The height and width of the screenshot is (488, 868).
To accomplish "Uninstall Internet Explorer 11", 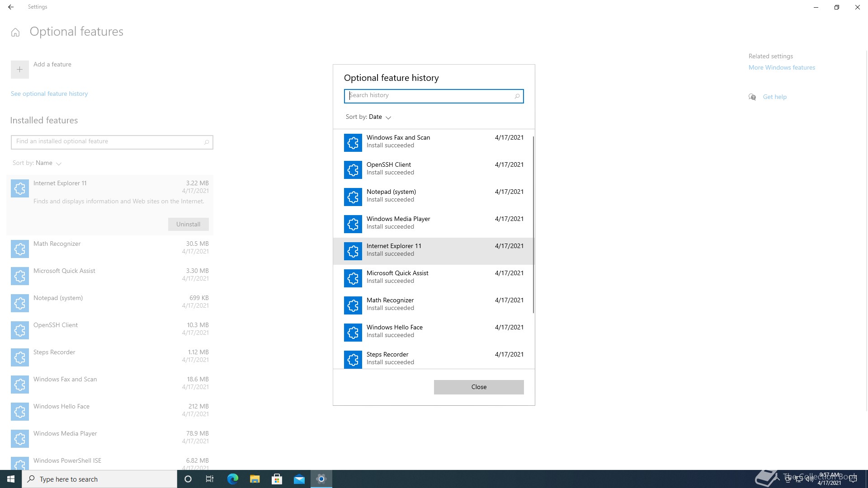I will click(x=189, y=225).
